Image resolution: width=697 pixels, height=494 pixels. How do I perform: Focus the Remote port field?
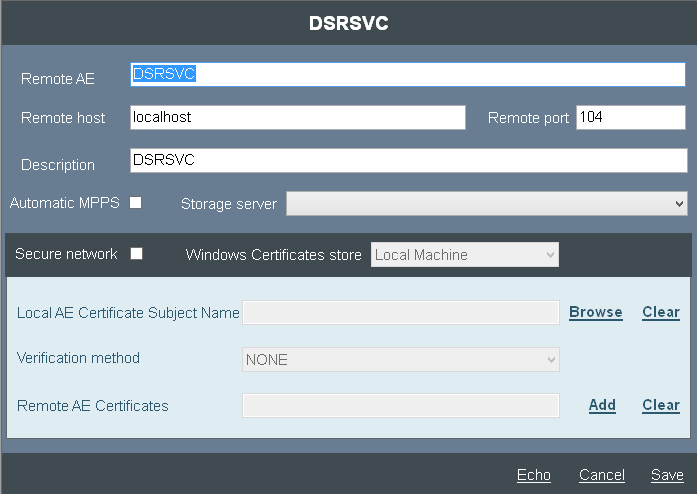point(630,118)
